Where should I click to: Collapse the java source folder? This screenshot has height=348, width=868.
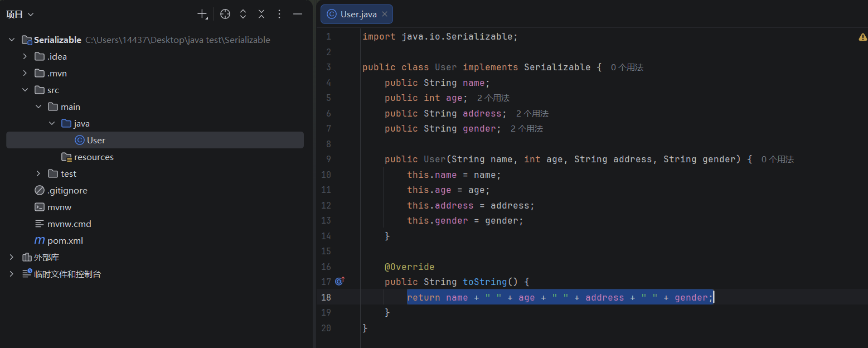pyautogui.click(x=51, y=123)
